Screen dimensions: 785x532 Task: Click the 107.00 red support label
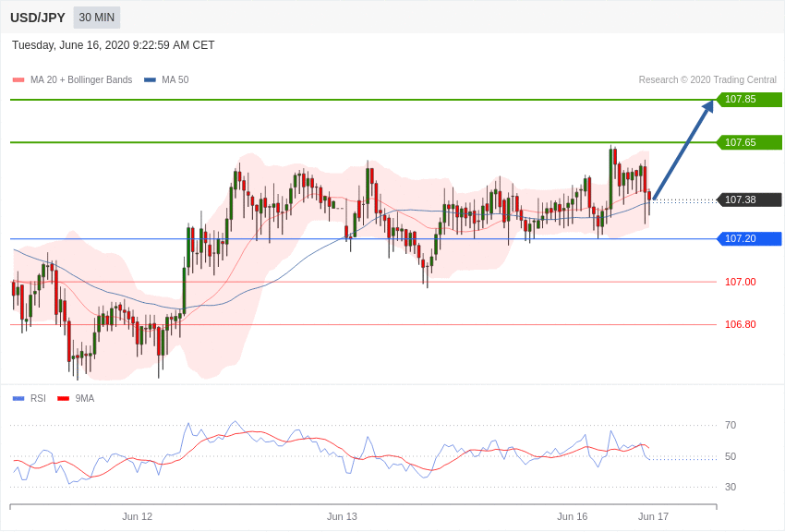point(741,282)
